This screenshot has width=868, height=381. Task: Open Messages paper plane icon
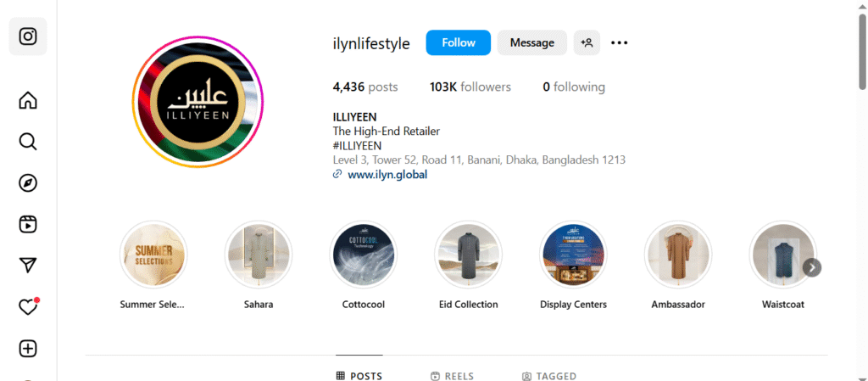[x=28, y=266]
